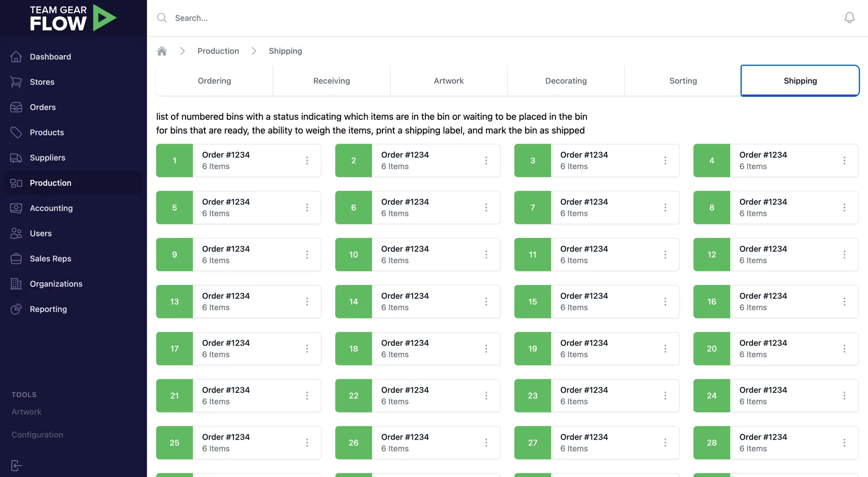Click the Production icon in sidebar
The width and height of the screenshot is (868, 477).
pyautogui.click(x=16, y=183)
